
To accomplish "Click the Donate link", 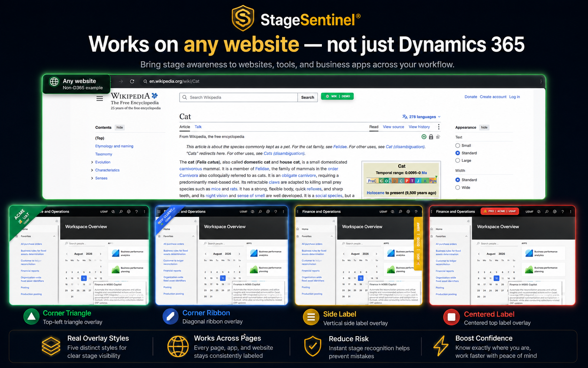I will point(471,97).
